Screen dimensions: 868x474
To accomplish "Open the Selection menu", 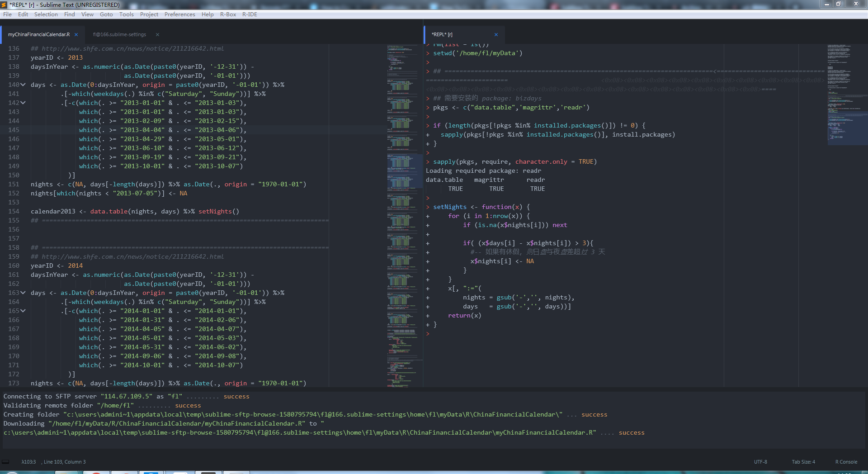I will 46,14.
